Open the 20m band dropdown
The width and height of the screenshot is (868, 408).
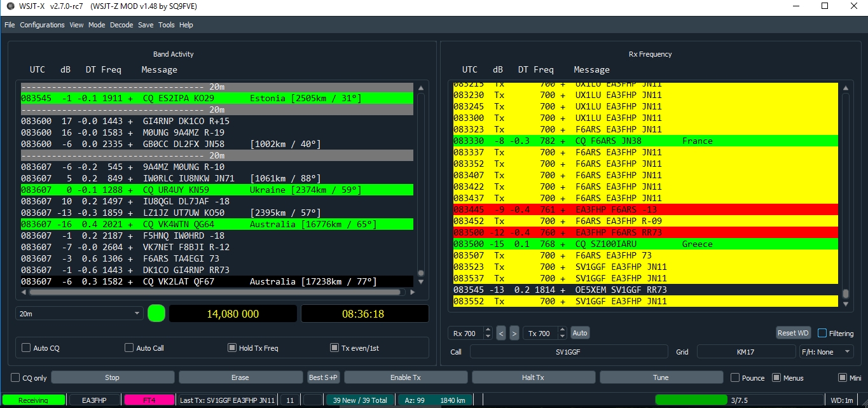(x=80, y=314)
